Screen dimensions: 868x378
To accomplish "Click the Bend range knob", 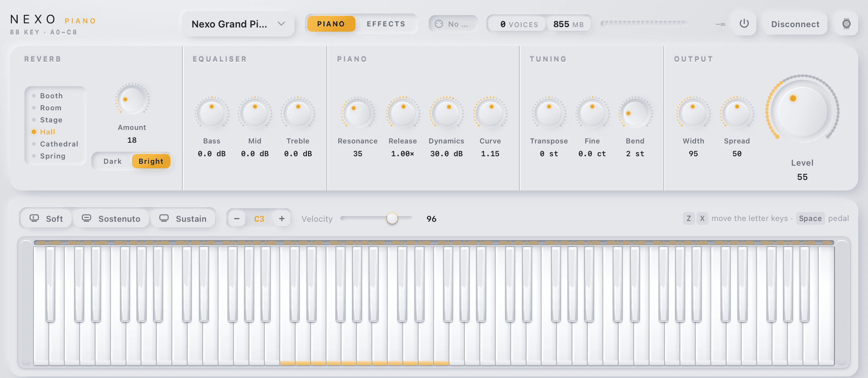I will coord(635,113).
